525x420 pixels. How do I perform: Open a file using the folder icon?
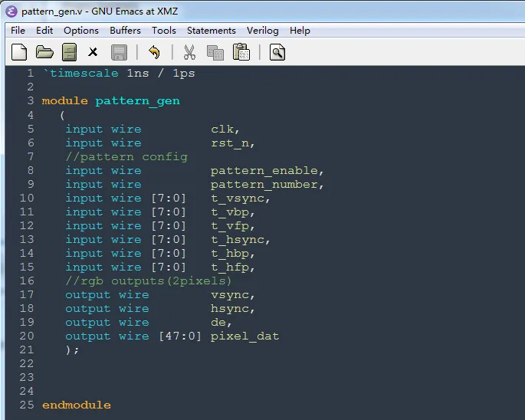coord(44,52)
